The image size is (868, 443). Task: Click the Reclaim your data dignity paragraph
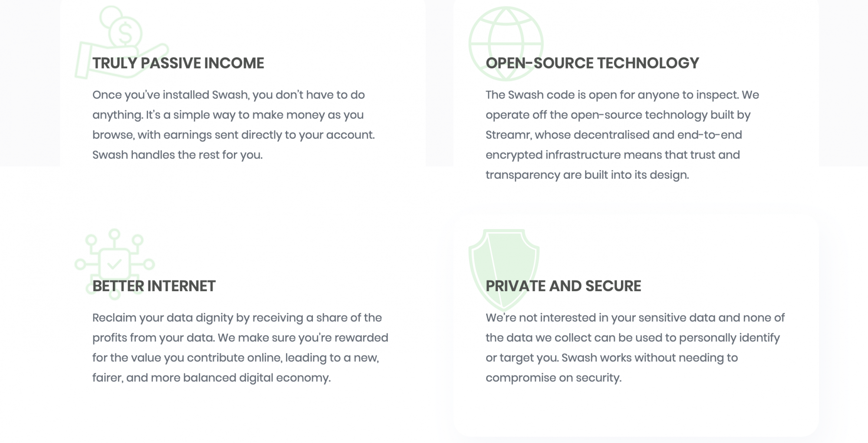240,348
